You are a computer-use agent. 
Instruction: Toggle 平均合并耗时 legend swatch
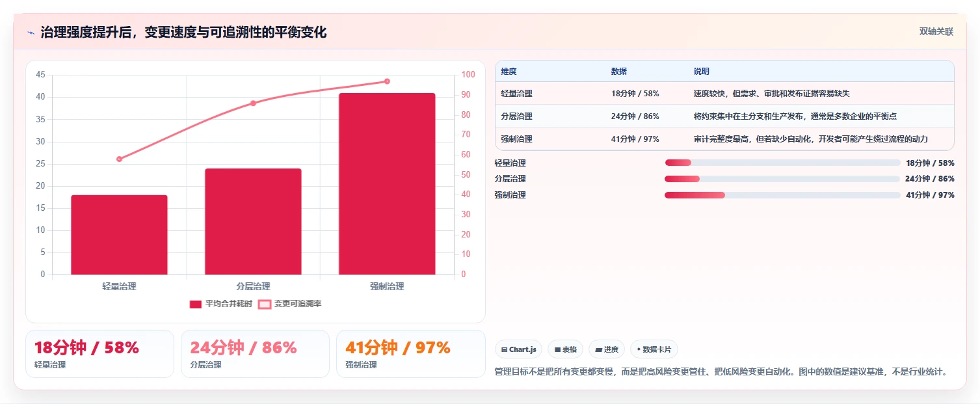[x=196, y=304]
